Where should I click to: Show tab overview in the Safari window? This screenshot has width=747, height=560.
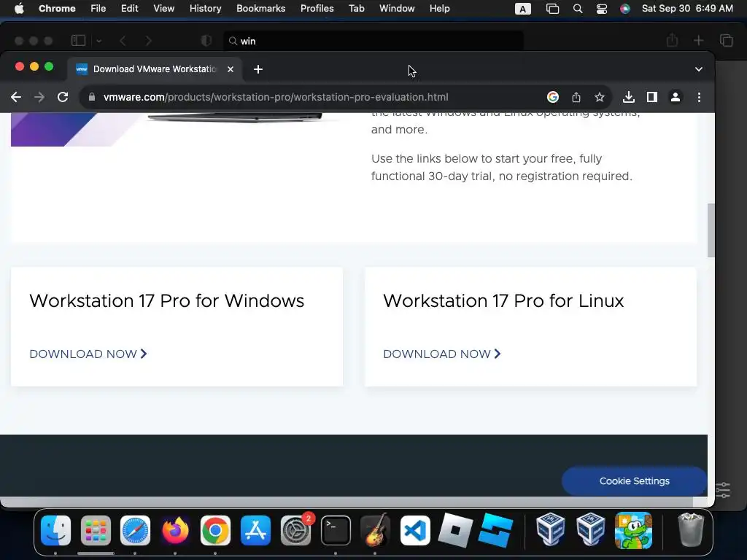(x=727, y=41)
